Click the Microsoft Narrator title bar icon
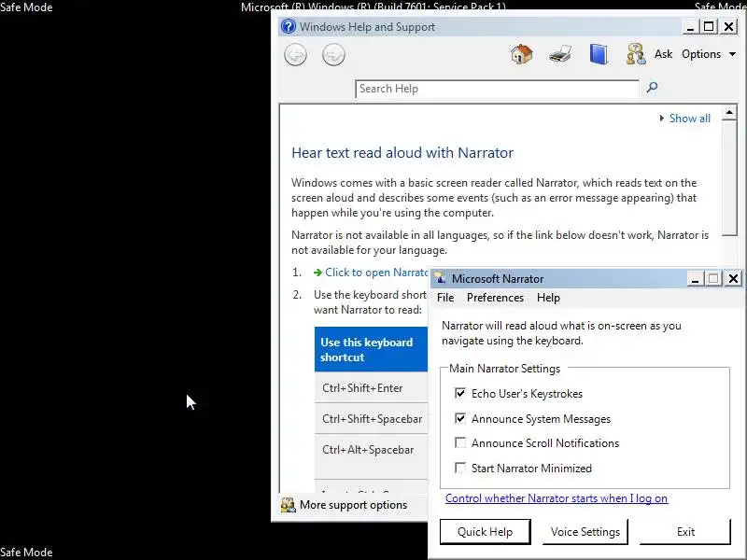 (440, 278)
